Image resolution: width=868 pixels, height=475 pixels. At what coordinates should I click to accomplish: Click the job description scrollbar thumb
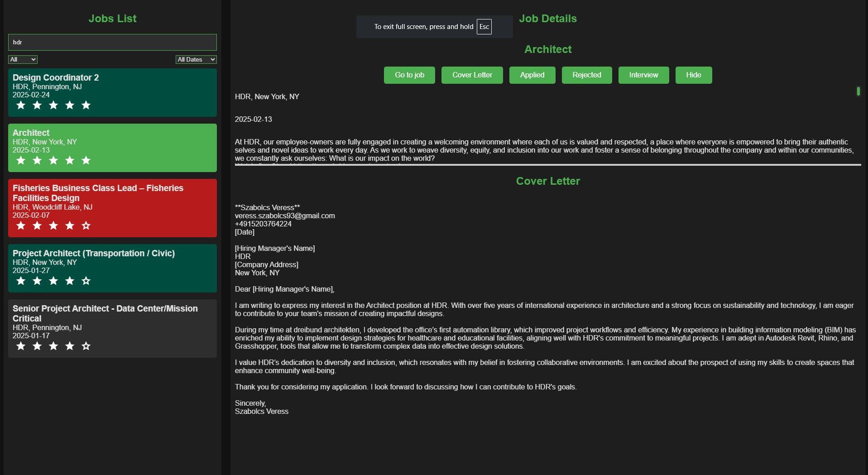pos(858,91)
